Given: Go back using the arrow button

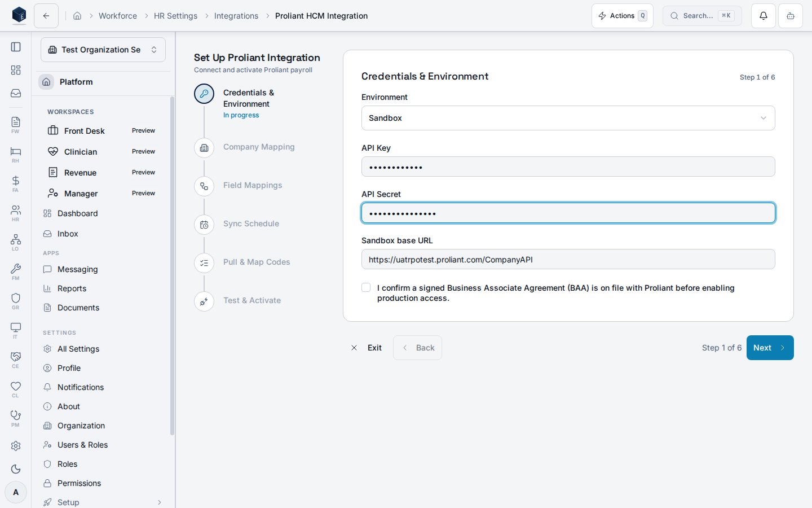Looking at the screenshot, I should click(x=46, y=16).
